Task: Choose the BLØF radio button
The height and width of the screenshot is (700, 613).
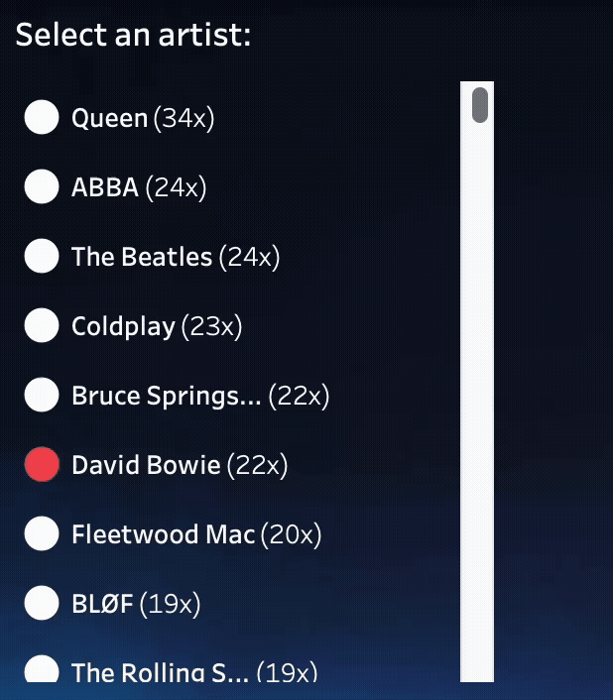Action: click(42, 603)
